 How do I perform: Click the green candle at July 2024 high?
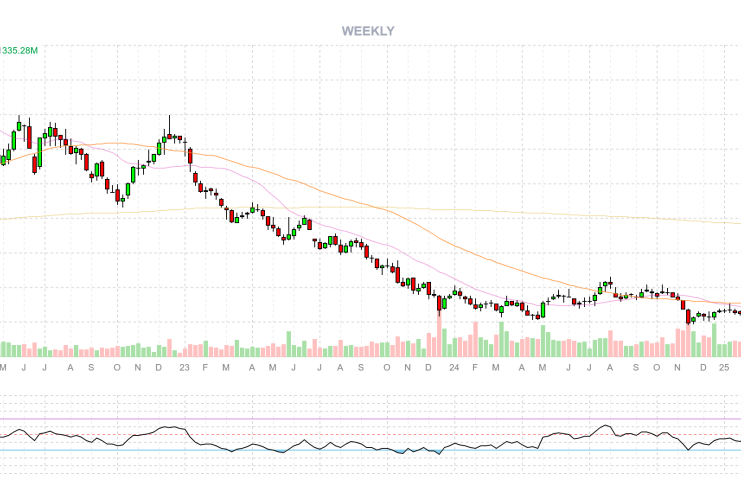[x=603, y=286]
